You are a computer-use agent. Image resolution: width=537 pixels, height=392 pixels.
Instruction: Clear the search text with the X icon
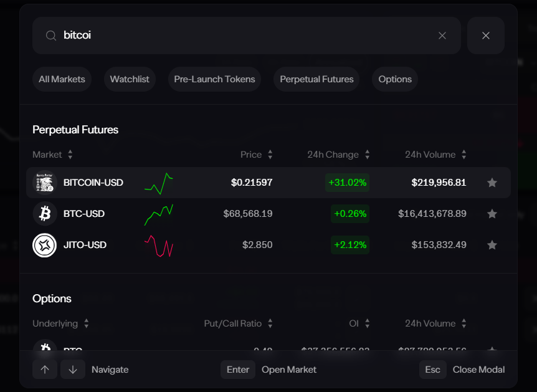(x=442, y=36)
